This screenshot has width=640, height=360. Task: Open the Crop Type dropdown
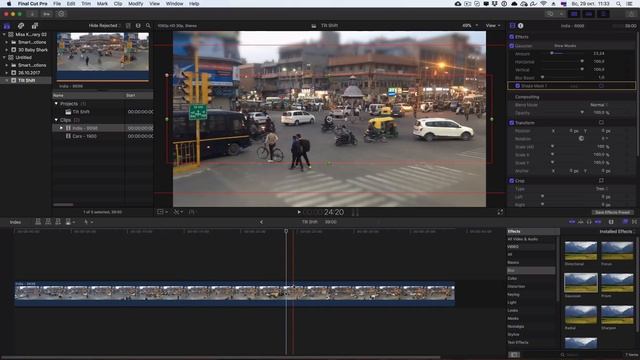(602, 189)
